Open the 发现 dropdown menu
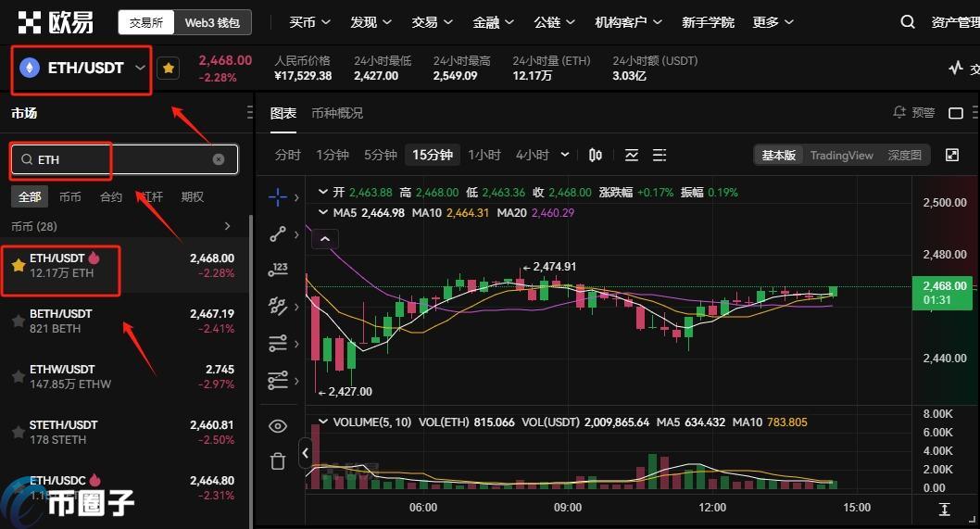The width and height of the screenshot is (980, 529). click(x=371, y=22)
